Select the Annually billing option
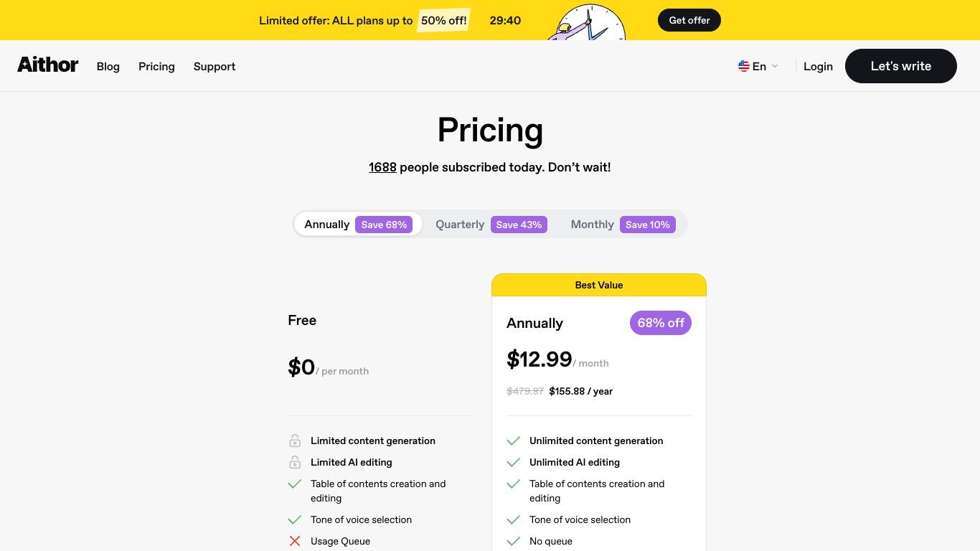Viewport: 980px width, 551px height. [x=358, y=224]
